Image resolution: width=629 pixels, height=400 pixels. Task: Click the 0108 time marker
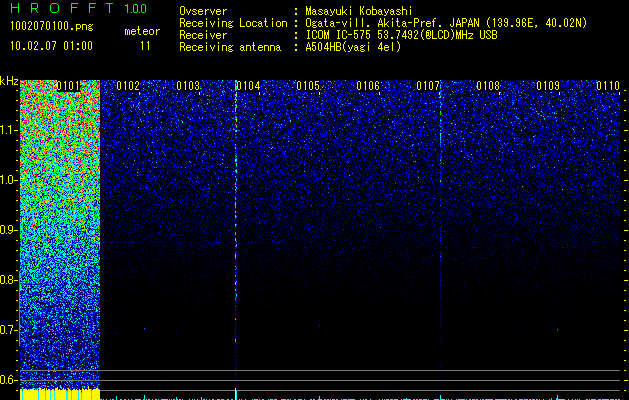coord(488,86)
